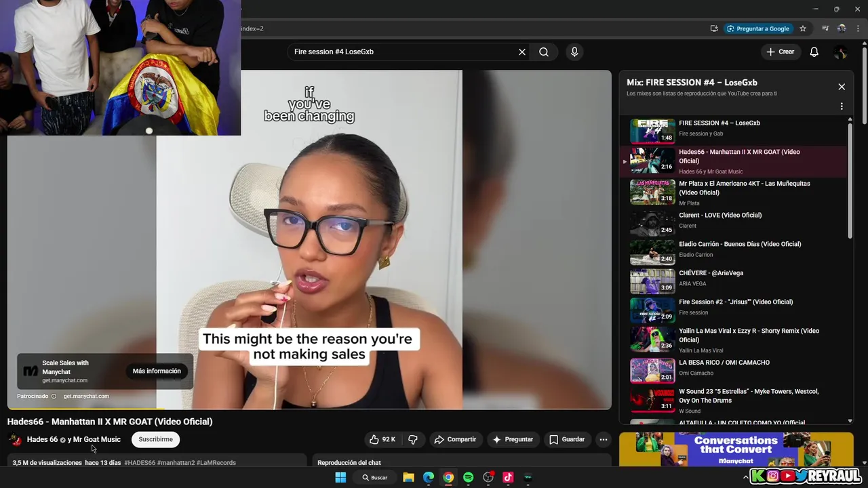The width and height of the screenshot is (868, 488).
Task: Click the magnifier search button
Action: 544,52
